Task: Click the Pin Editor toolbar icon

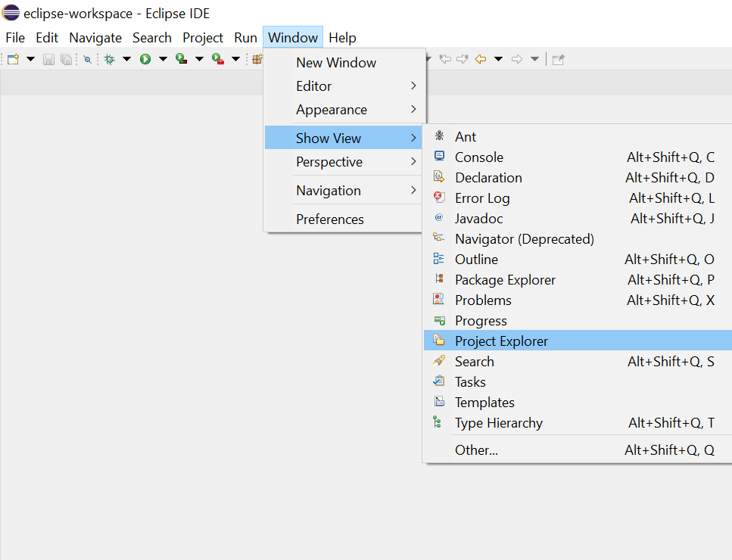Action: click(559, 59)
